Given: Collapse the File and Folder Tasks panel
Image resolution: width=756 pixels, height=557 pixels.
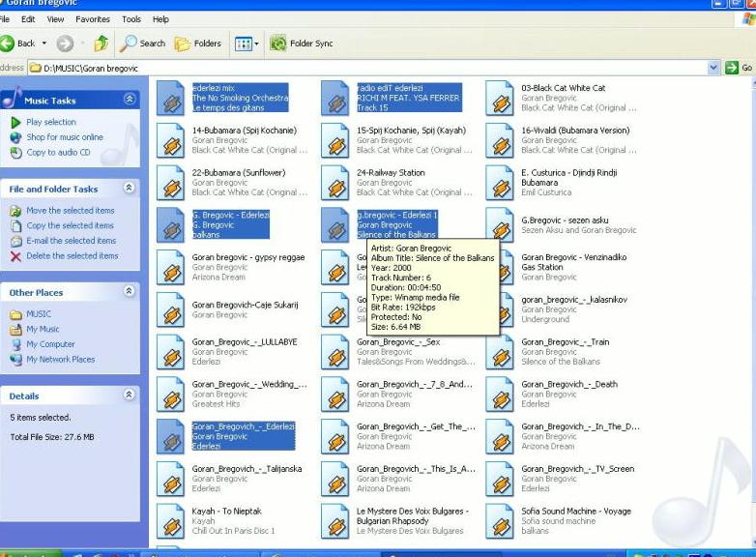Looking at the screenshot, I should (130, 189).
